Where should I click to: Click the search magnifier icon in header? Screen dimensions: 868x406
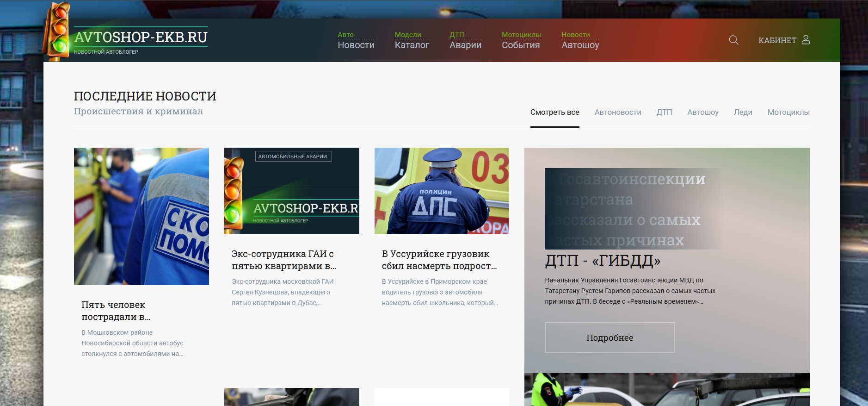pos(733,40)
